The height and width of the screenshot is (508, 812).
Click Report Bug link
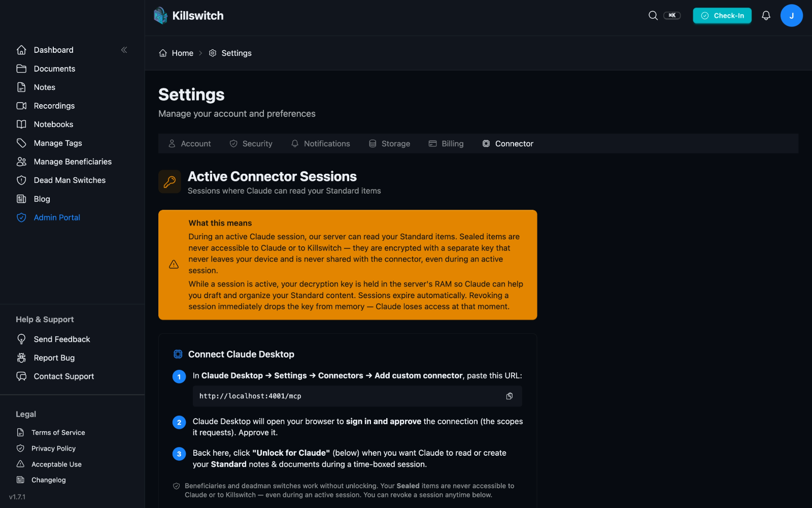click(54, 358)
